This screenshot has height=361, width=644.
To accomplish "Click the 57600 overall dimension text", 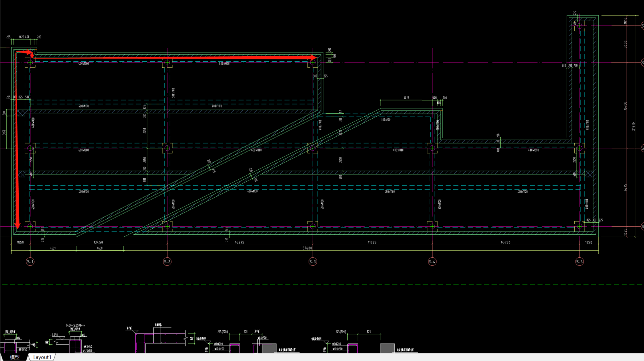I will [x=307, y=248].
